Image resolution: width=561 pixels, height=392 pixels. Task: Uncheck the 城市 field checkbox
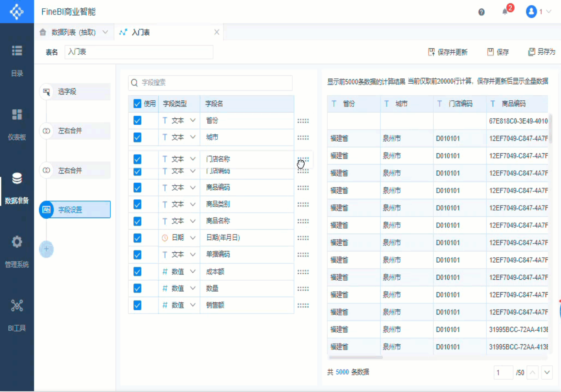pos(137,137)
